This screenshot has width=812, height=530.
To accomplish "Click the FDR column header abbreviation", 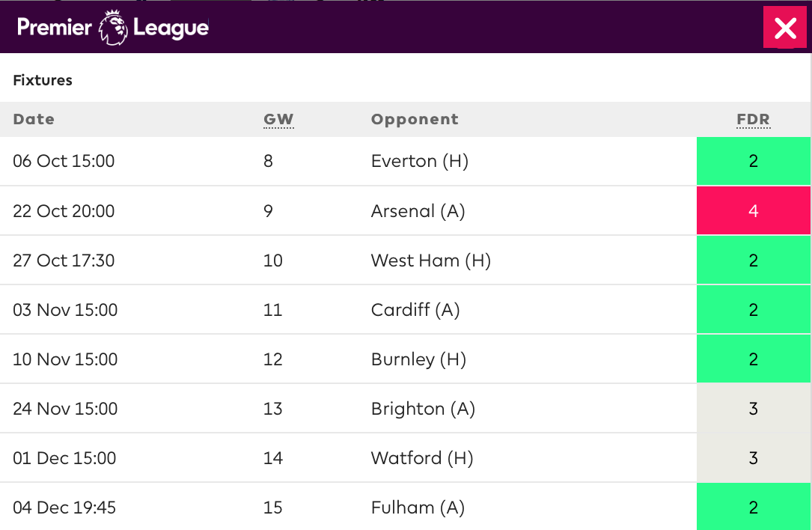I will 754,119.
